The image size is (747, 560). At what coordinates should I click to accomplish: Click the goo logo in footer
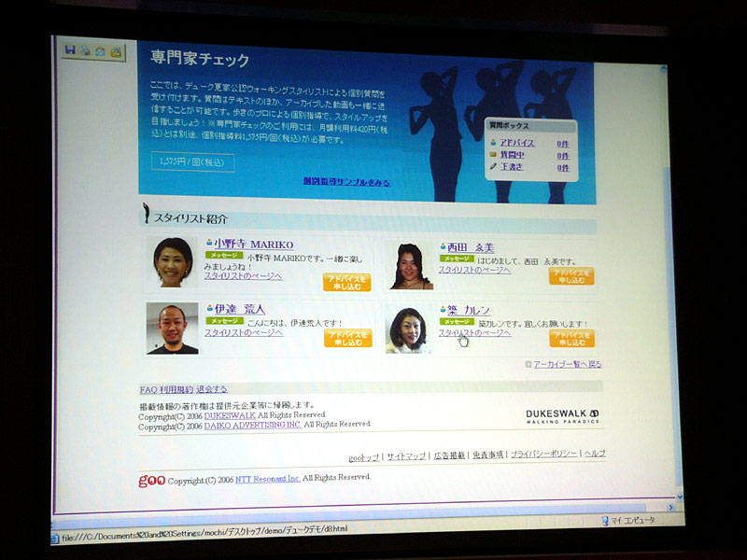click(151, 480)
